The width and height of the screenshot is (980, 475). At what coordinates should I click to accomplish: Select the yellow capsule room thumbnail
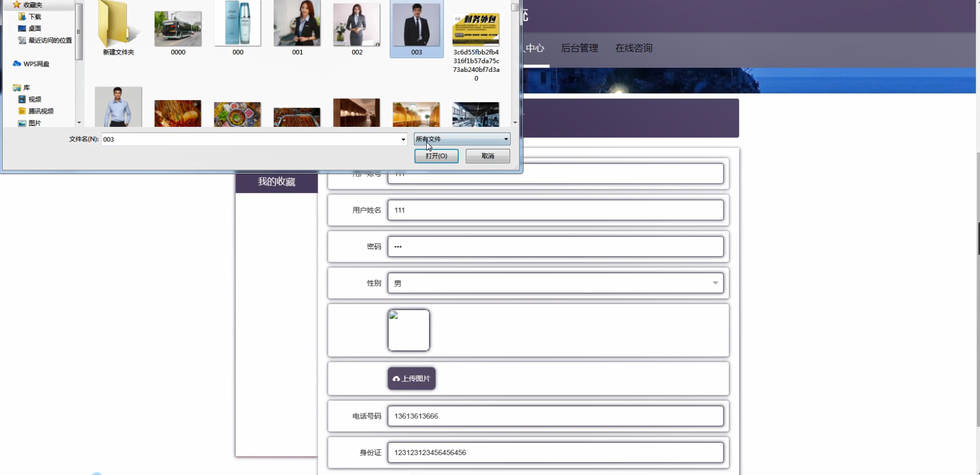click(416, 114)
